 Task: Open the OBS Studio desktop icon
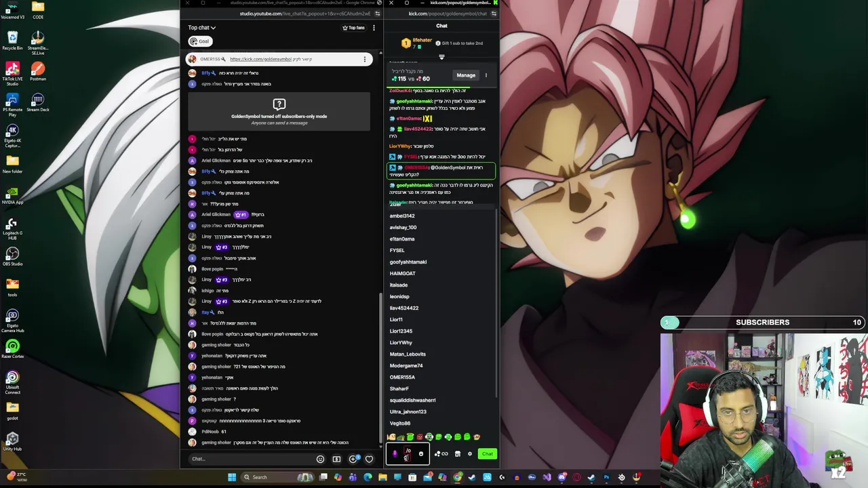12,256
